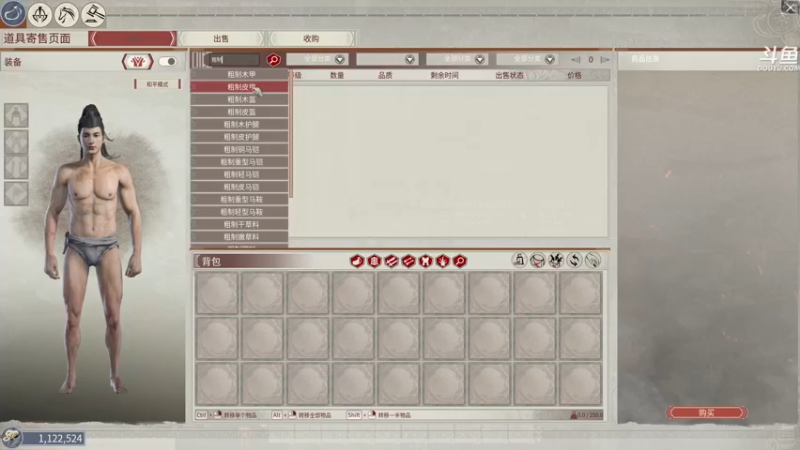Click first equipment slot icon left of character
Image resolution: width=800 pixels, height=450 pixels.
tap(16, 116)
